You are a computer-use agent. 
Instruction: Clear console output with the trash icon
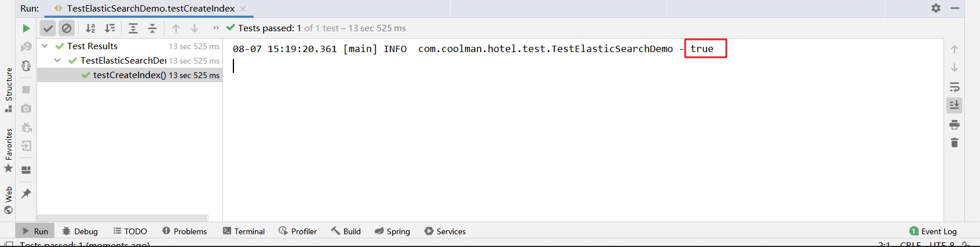955,142
